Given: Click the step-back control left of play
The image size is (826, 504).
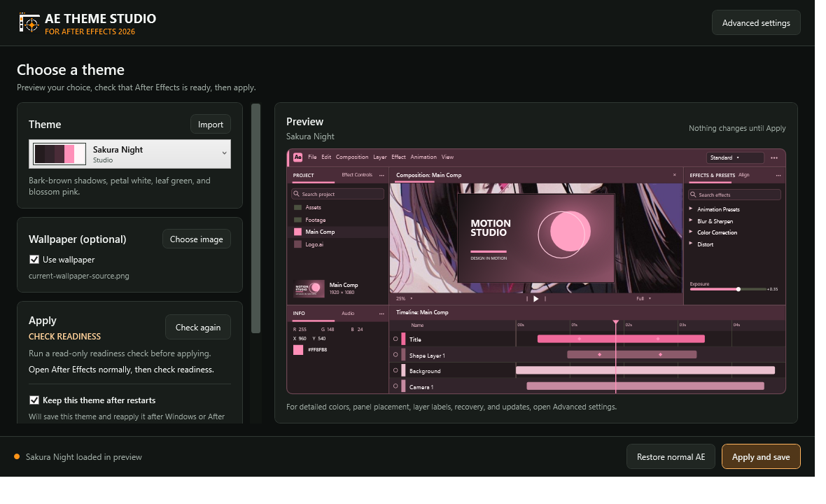Looking at the screenshot, I should 527,299.
